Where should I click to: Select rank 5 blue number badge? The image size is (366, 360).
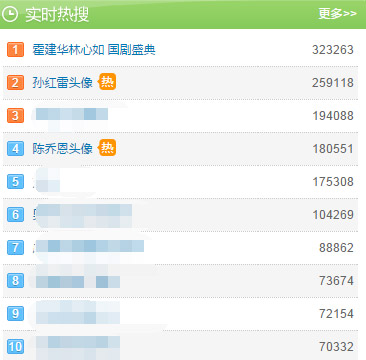click(x=15, y=182)
